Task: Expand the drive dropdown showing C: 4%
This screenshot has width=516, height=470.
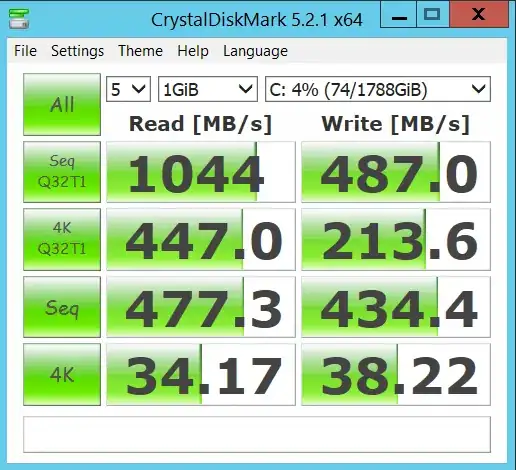Action: click(378, 89)
